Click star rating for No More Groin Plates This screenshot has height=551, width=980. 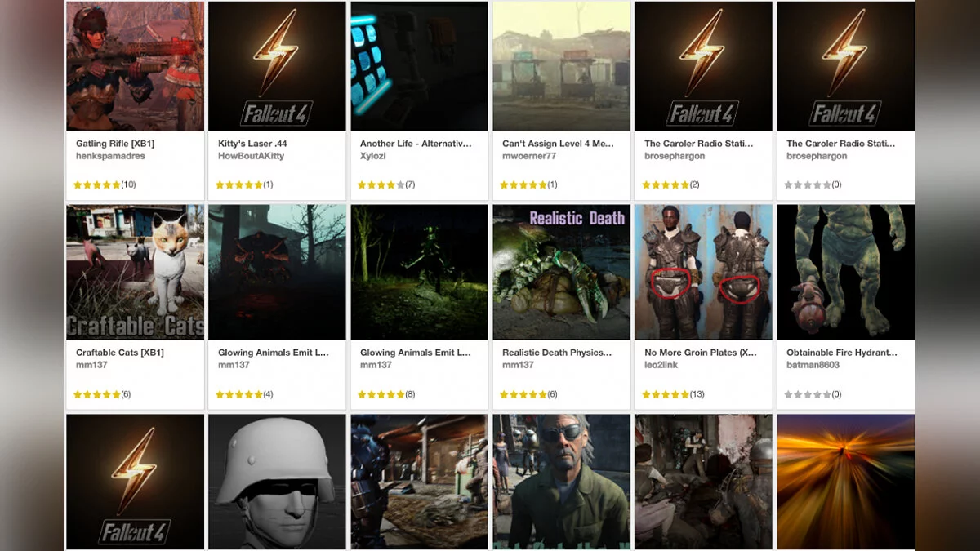(x=673, y=394)
